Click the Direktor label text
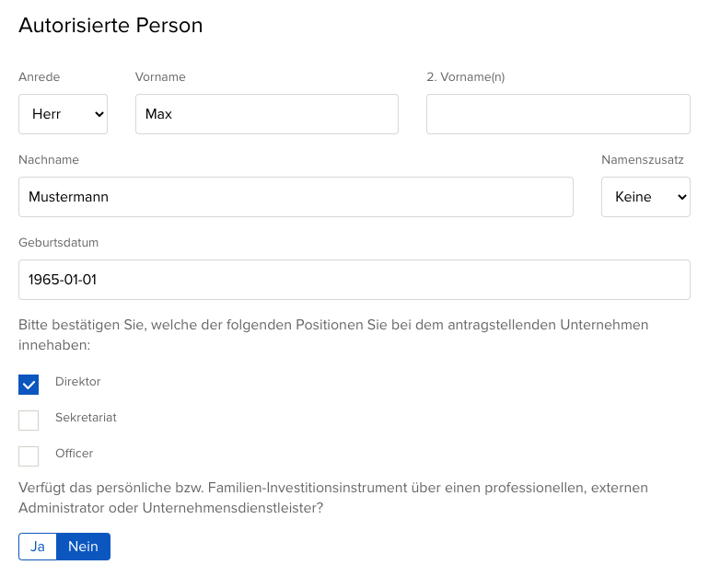 pyautogui.click(x=77, y=381)
